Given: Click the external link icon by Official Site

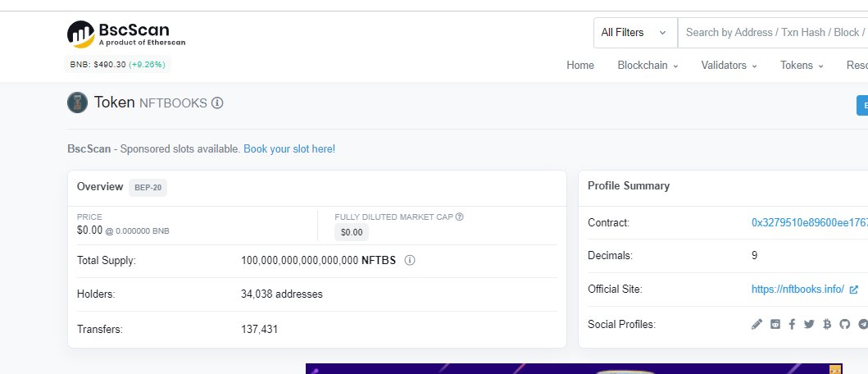Looking at the screenshot, I should (x=853, y=290).
